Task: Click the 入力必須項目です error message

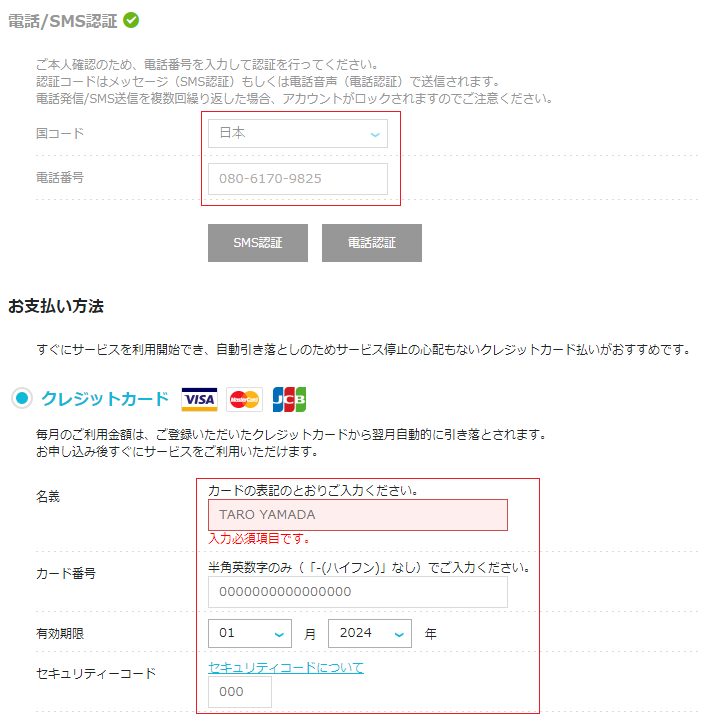Action: 258,539
